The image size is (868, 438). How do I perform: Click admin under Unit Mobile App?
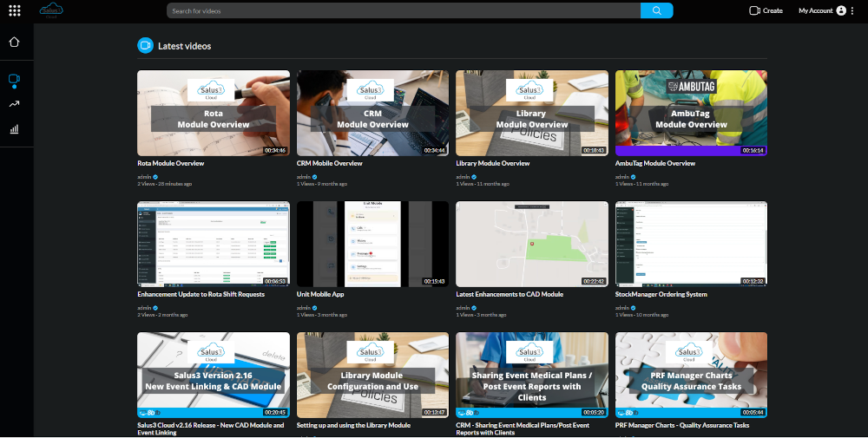coord(303,308)
